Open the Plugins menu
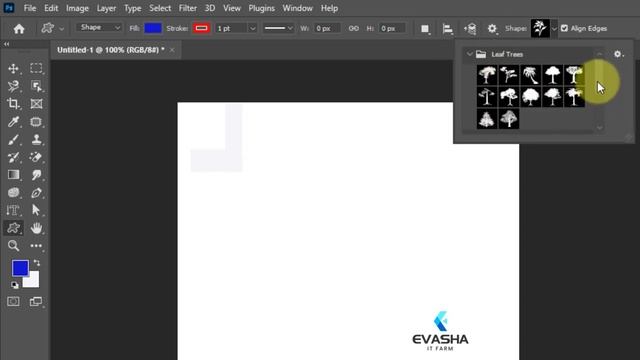This screenshot has height=360, width=640. 262,8
